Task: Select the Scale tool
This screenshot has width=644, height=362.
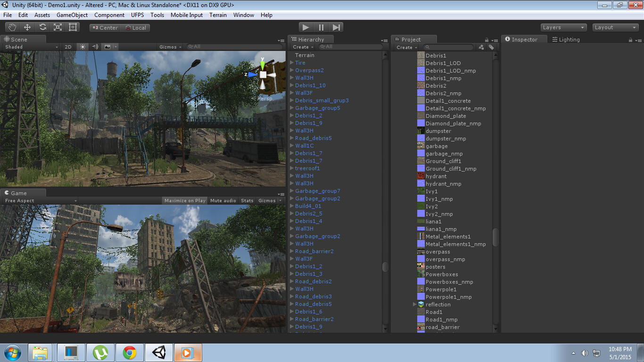Action: [x=57, y=27]
